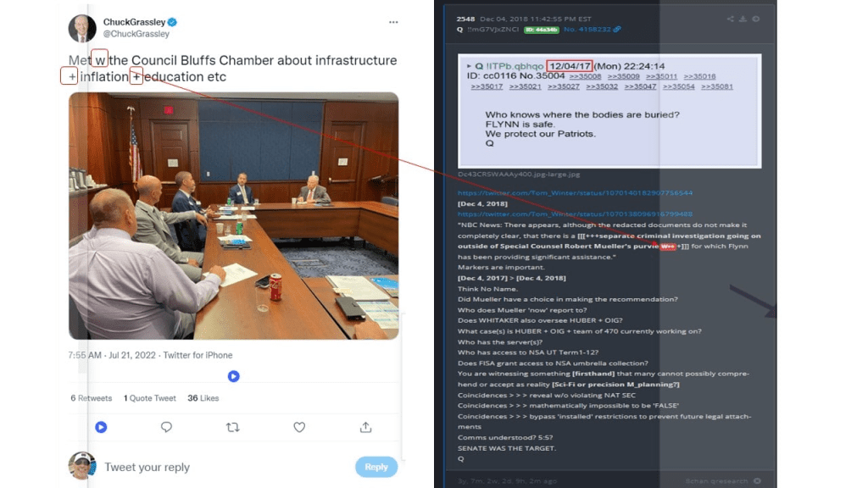Open the conference room photo

click(x=234, y=216)
